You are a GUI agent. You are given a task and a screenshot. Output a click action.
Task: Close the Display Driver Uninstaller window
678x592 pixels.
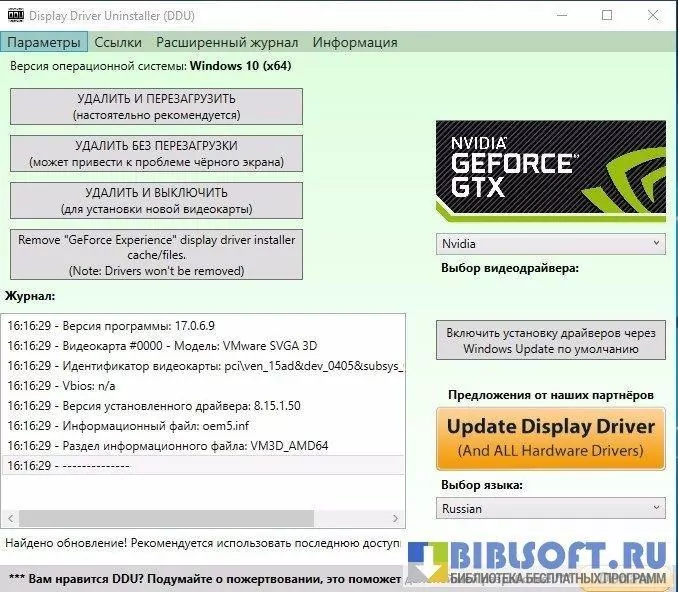(652, 16)
